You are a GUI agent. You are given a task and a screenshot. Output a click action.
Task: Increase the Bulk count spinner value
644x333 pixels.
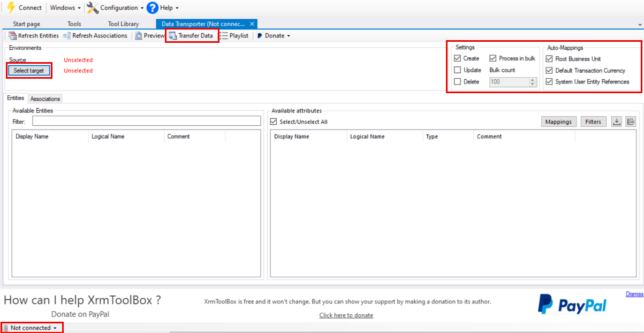[532, 80]
